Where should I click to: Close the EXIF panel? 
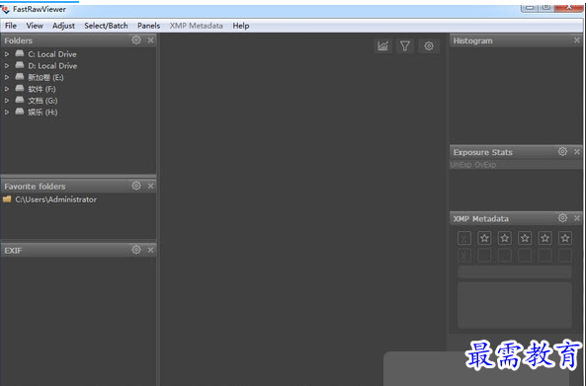[150, 250]
